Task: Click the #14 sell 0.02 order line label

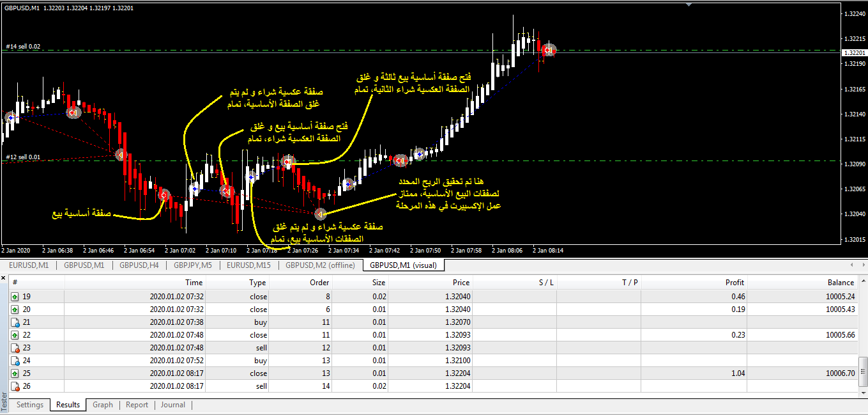Action: pos(24,47)
